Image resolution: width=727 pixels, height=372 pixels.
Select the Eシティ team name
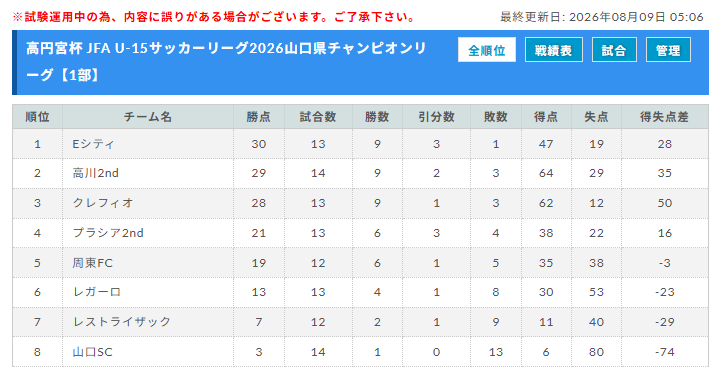pos(93,144)
